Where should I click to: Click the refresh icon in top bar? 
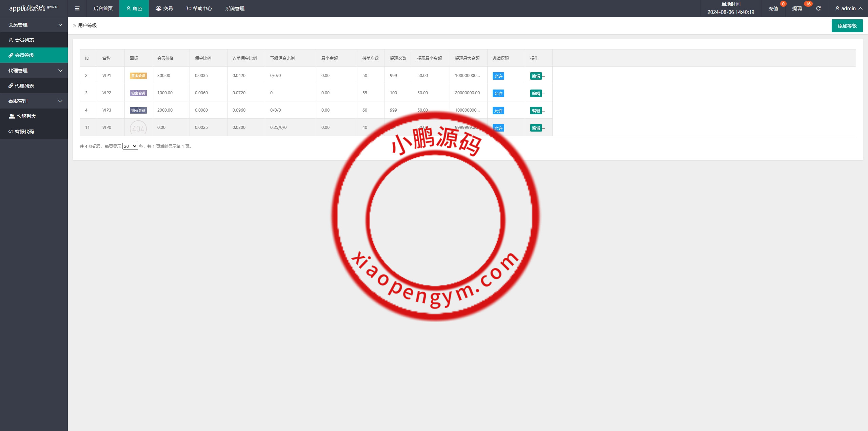818,8
